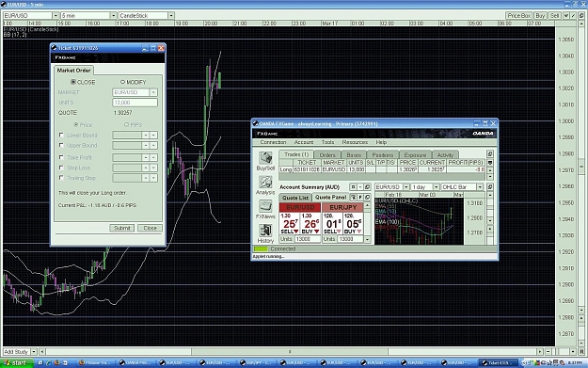Click the minus icon beside Account Summary (AUD)

pyautogui.click(x=360, y=186)
